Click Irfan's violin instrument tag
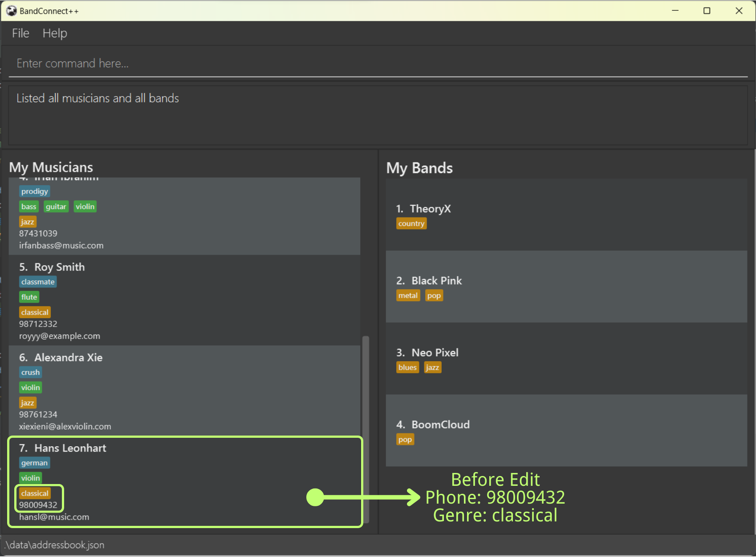This screenshot has height=557, width=756. [x=85, y=206]
